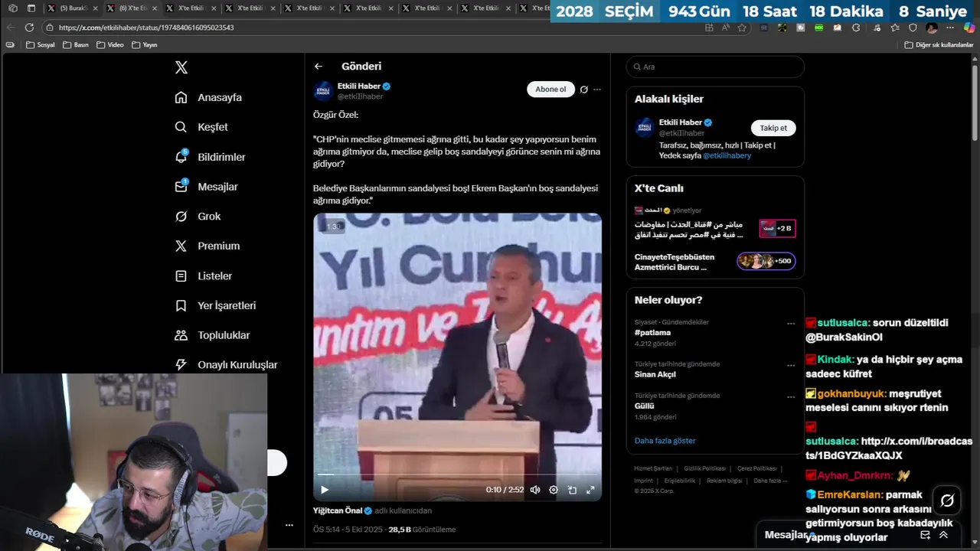The height and width of the screenshot is (551, 980).
Task: Open more options for #patlama trend
Action: 791,323
